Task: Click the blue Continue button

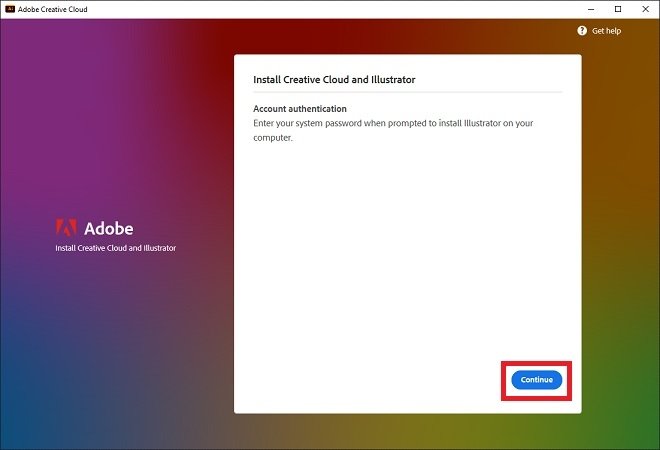Action: click(x=536, y=380)
